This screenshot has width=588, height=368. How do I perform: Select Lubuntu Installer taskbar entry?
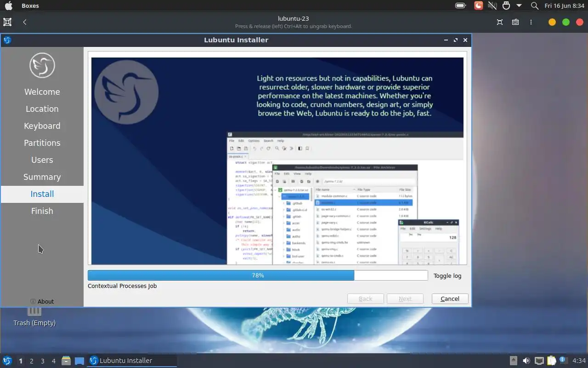tap(132, 361)
